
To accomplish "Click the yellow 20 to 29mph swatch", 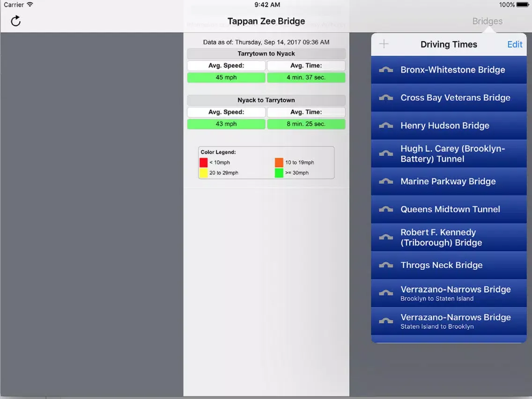I will coord(203,173).
